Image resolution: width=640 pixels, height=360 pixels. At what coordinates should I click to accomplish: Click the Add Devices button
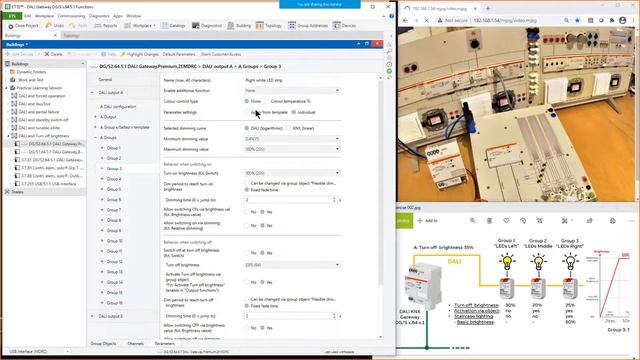click(19, 54)
